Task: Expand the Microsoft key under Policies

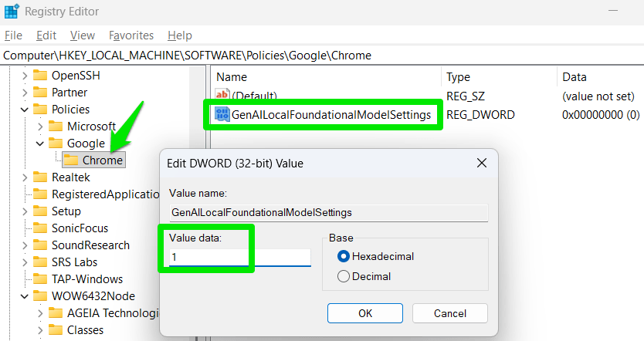Action: click(40, 127)
